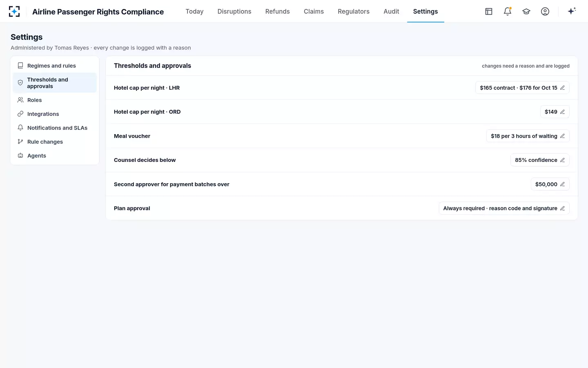The height and width of the screenshot is (368, 588).
Task: Open the graduation cap learning icon
Action: 526,11
